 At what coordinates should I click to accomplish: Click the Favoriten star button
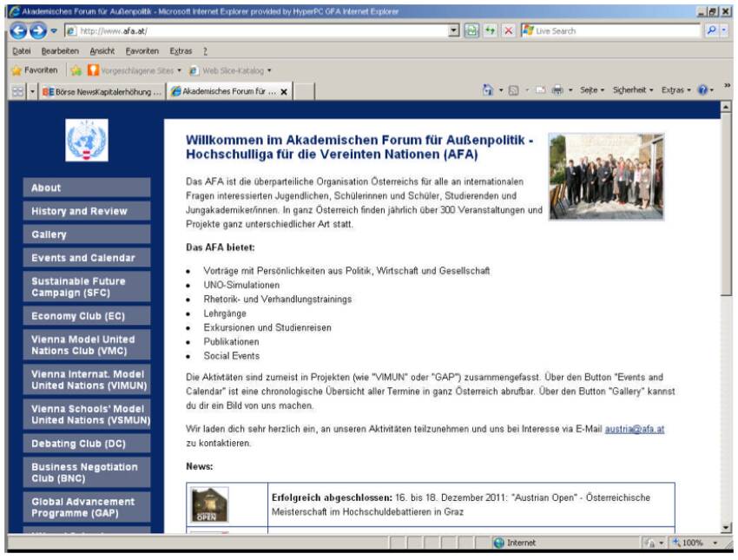35,70
